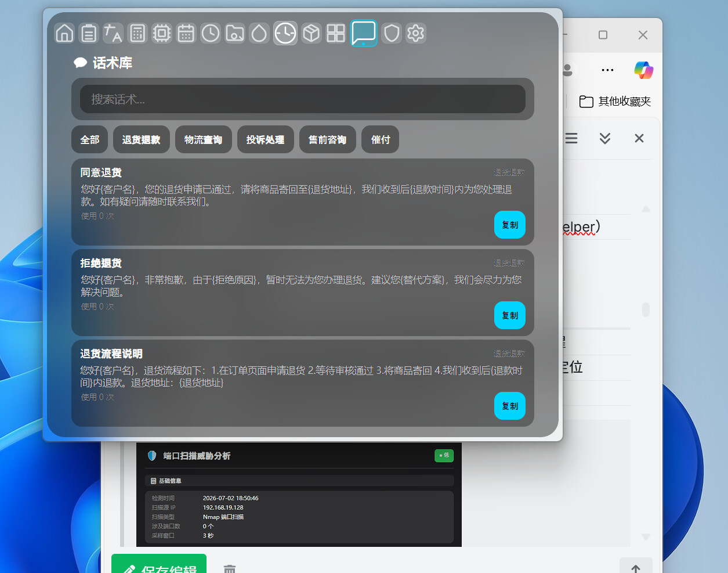Open the CPU chip monitor icon
The width and height of the screenshot is (728, 573).
(x=162, y=33)
